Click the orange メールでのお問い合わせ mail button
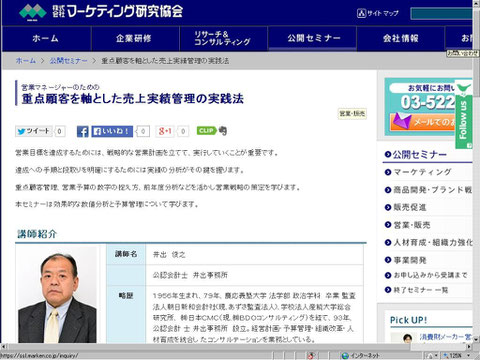The width and height of the screenshot is (480, 360). tap(423, 122)
